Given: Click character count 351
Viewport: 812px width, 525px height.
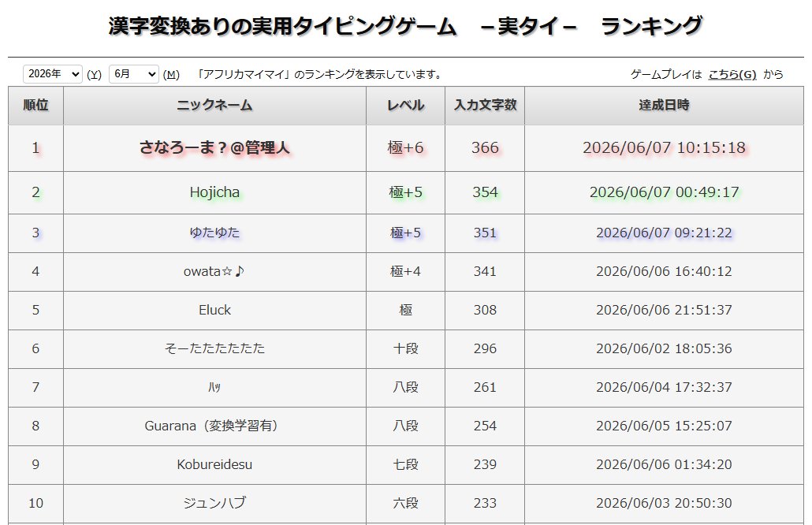Looking at the screenshot, I should 485,233.
